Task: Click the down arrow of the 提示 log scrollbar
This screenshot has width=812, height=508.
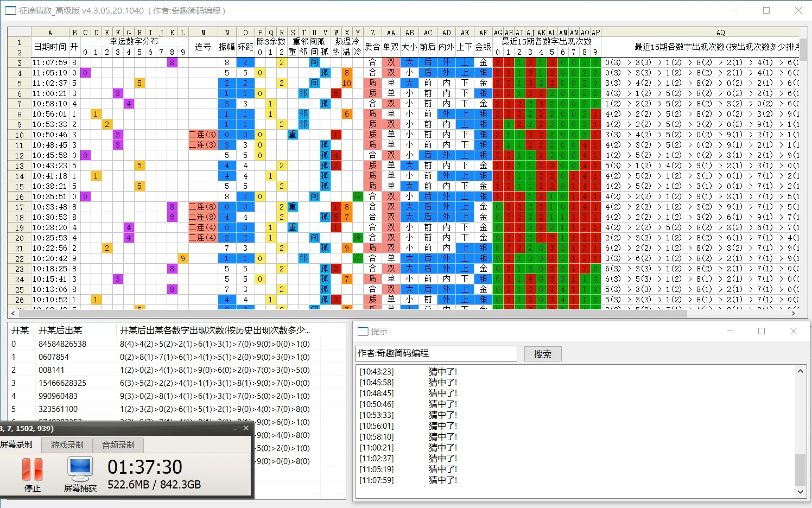Action: pyautogui.click(x=800, y=492)
